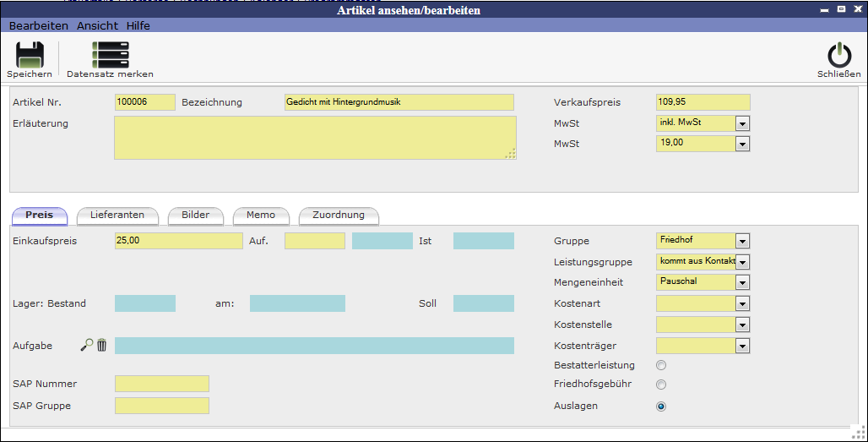Expand the Mengeneinheit dropdown showing Pauschal
Image resolution: width=868 pixels, height=442 pixels.
click(742, 282)
